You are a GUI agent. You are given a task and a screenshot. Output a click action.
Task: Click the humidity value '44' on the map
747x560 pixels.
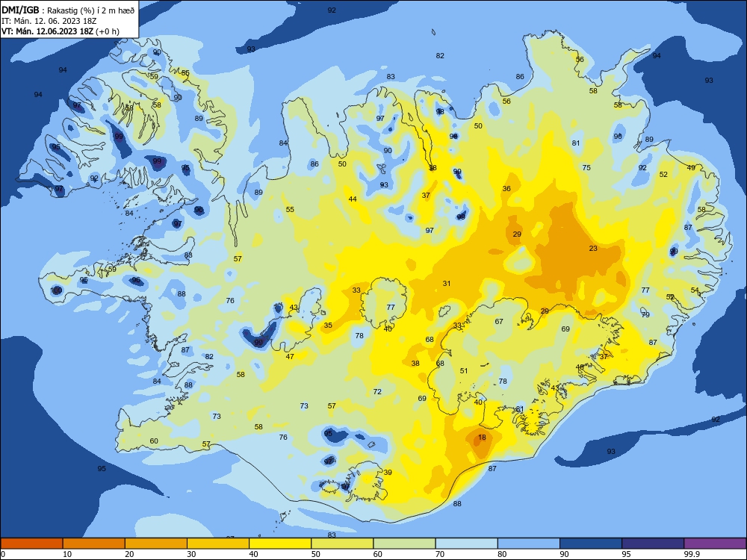point(353,199)
